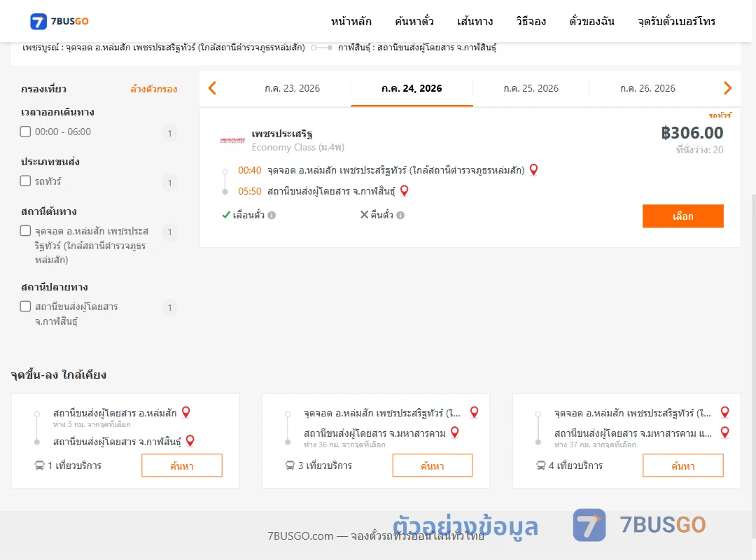
Task: Check the รถทัวร์ transport type filter
Action: (x=26, y=181)
